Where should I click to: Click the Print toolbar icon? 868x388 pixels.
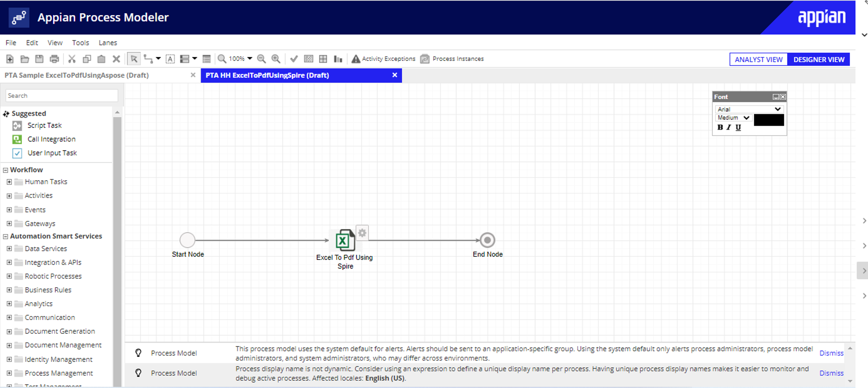54,59
